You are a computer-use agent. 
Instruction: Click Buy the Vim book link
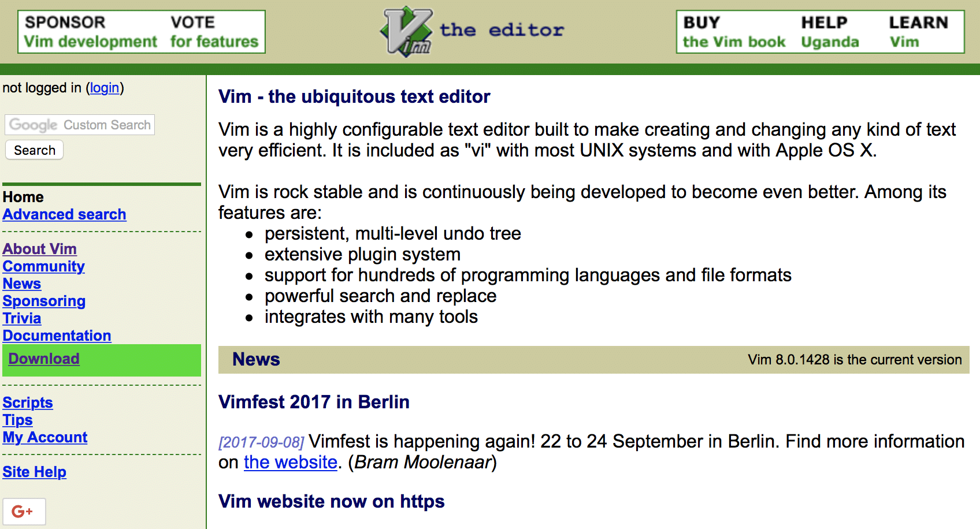pyautogui.click(x=734, y=32)
